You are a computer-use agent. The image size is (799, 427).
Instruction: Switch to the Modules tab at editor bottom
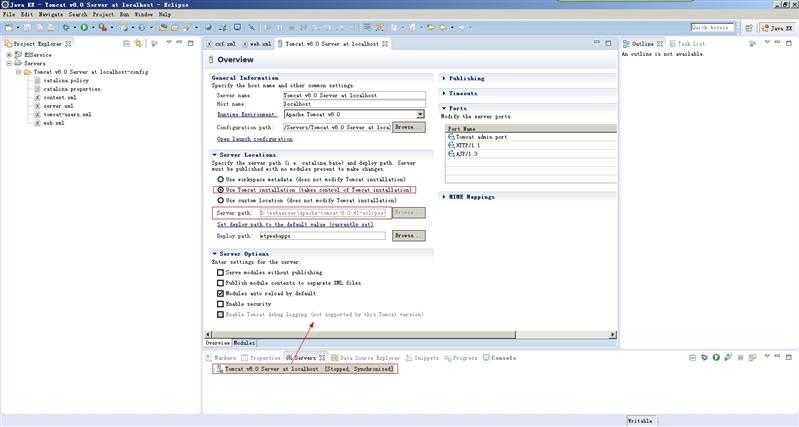[244, 343]
